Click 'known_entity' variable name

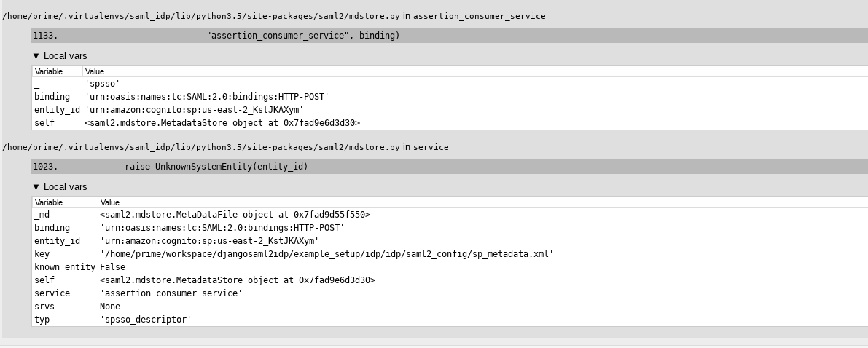point(65,267)
